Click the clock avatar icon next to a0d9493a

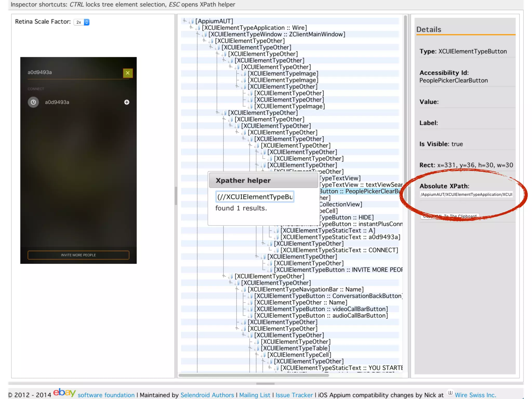33,102
